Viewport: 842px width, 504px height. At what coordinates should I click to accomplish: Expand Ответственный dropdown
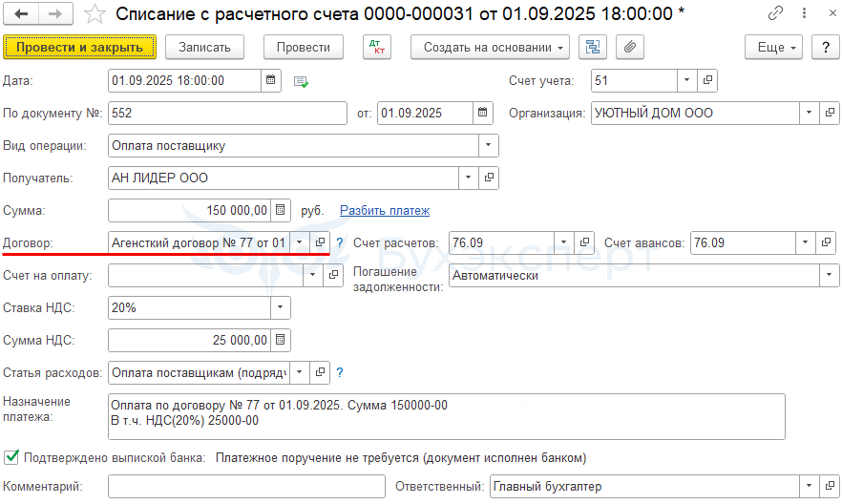point(809,486)
